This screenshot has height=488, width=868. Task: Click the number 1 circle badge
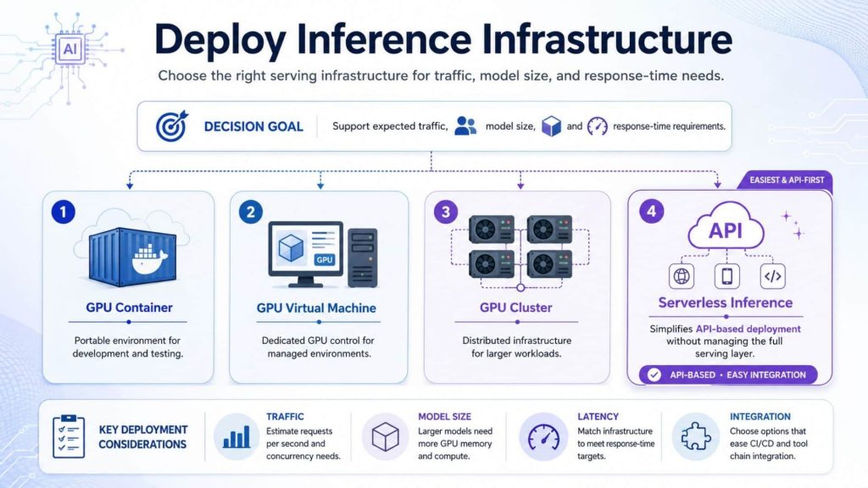[x=63, y=212]
